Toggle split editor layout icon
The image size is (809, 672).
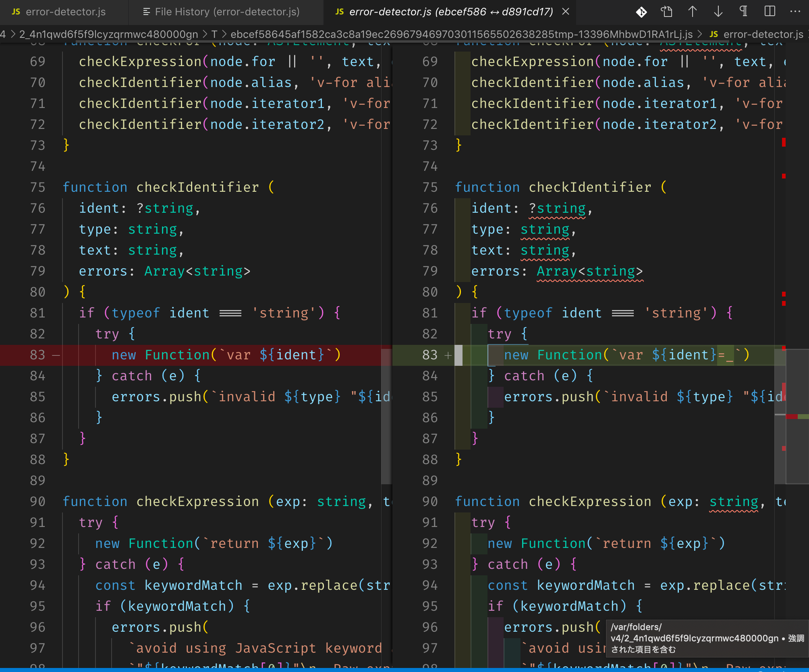(x=770, y=12)
